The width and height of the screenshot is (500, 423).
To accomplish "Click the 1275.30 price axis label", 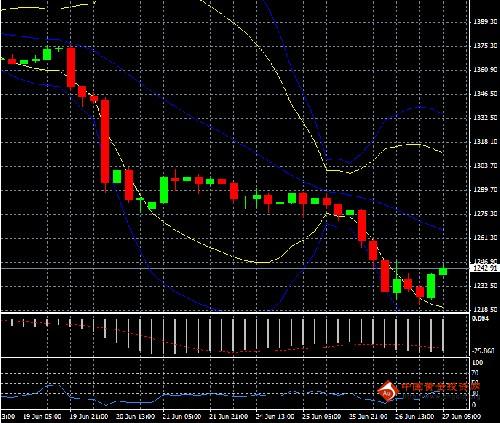I will [x=485, y=214].
